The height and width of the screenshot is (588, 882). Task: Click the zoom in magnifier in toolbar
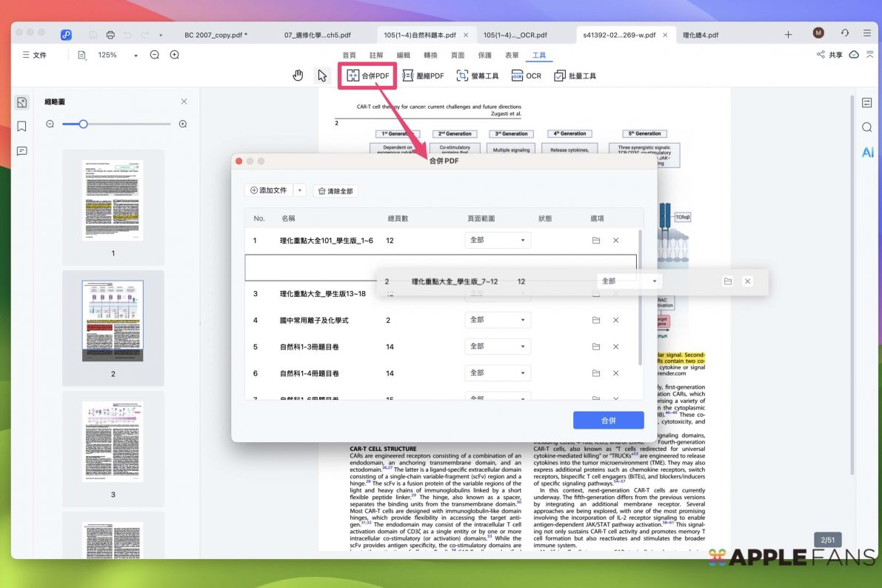(x=175, y=55)
